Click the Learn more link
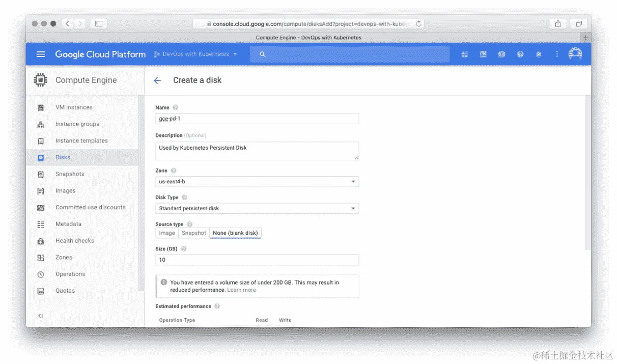The image size is (617, 364). (241, 290)
